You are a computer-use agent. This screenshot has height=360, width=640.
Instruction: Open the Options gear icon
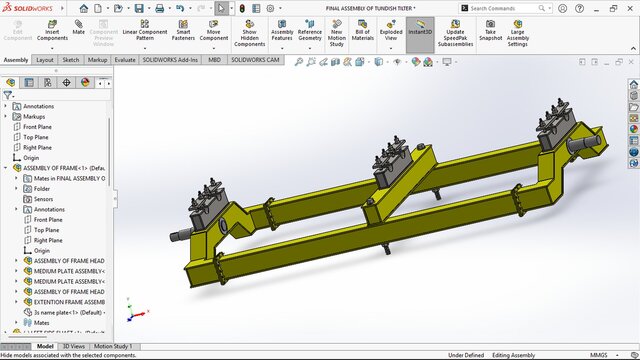coord(270,8)
